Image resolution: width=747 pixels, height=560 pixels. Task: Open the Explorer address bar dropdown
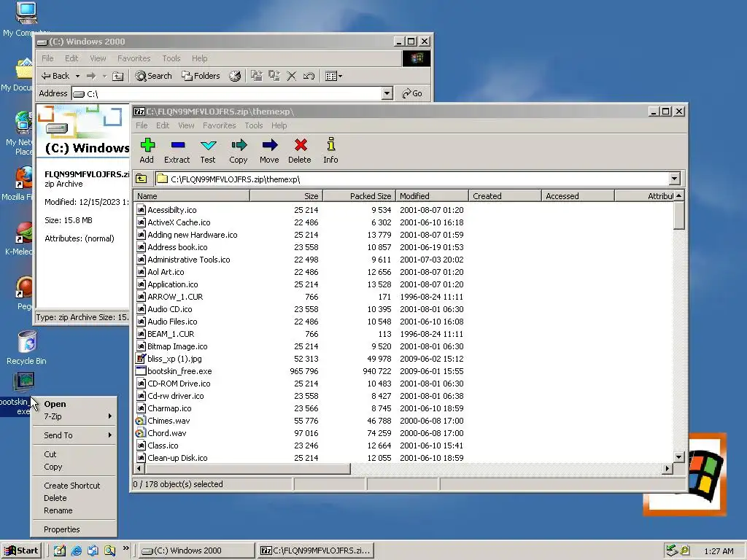click(387, 93)
